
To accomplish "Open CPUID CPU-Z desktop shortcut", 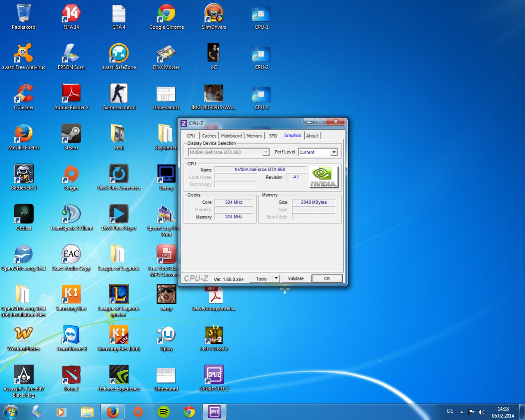I will point(214,379).
